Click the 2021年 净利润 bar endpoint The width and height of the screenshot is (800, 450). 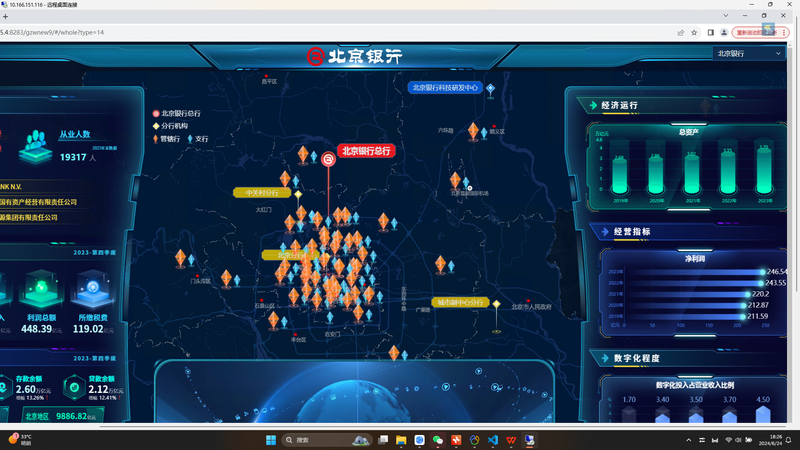point(747,294)
